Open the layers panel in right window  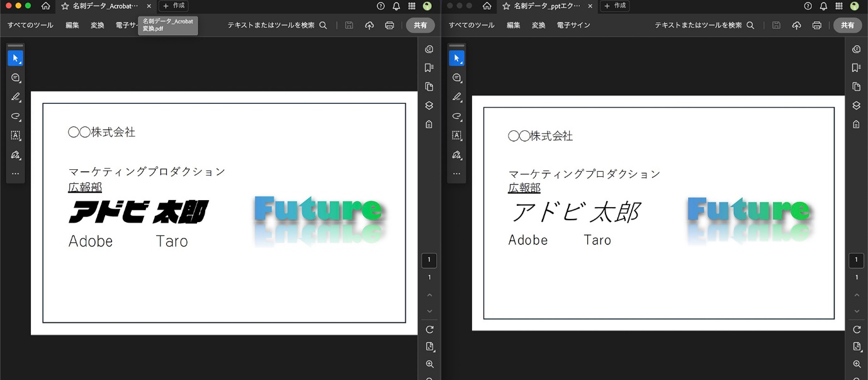click(856, 106)
